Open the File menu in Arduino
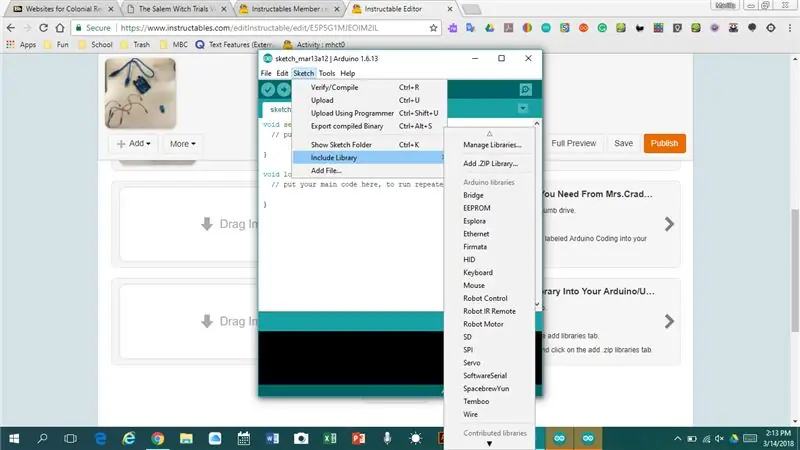Screen dimensions: 800x450 [266, 73]
